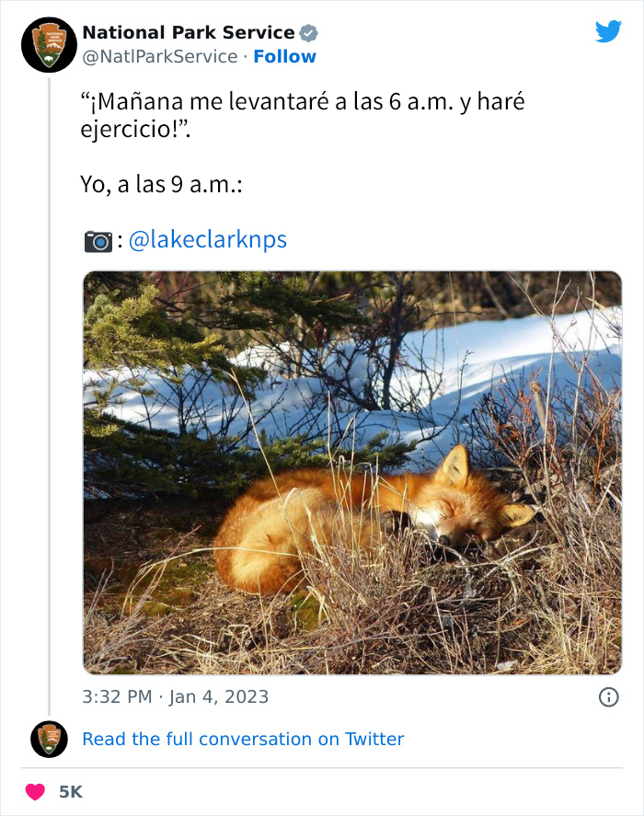Click the National Park Service arrowhead avatar

[48, 43]
